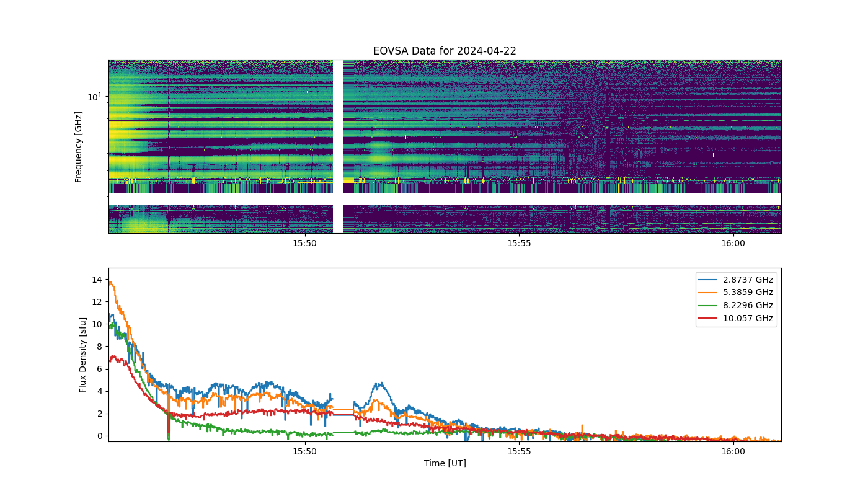Viewport: 868px width, 496px height.
Task: Click the 10¹ frequency tick label
Action: pyautogui.click(x=94, y=97)
